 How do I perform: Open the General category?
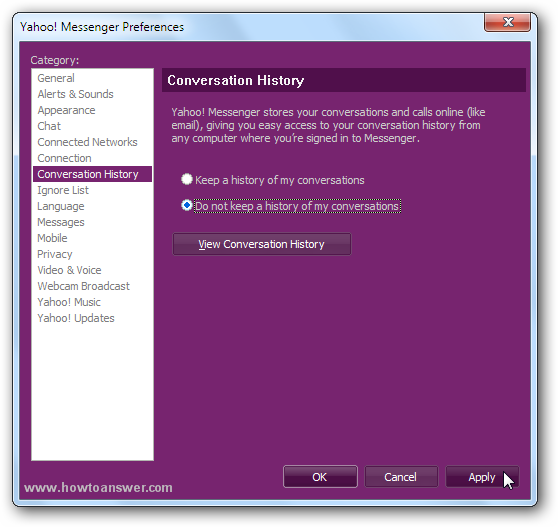click(56, 78)
